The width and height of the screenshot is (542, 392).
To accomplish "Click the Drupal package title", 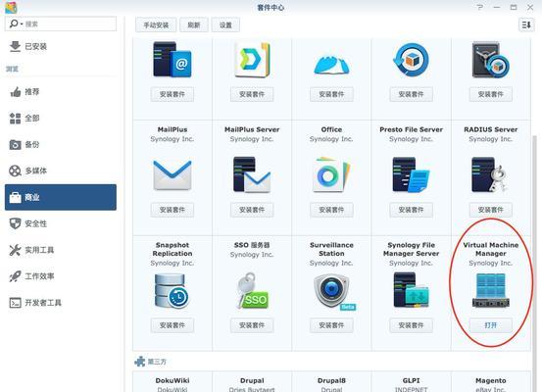I will click(252, 380).
